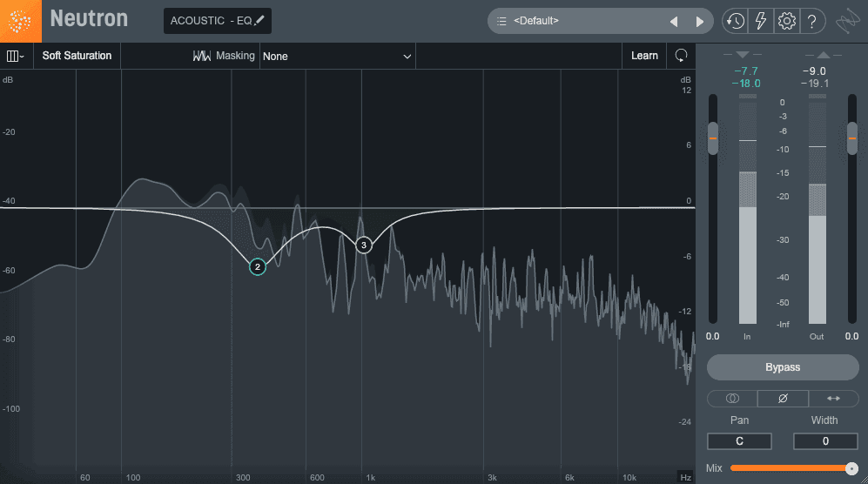Go to next preset arrow
The height and width of the screenshot is (484, 868).
coord(700,22)
